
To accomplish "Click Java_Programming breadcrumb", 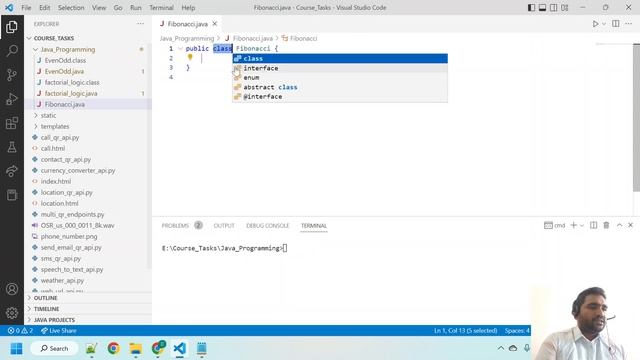I will click(x=187, y=38).
